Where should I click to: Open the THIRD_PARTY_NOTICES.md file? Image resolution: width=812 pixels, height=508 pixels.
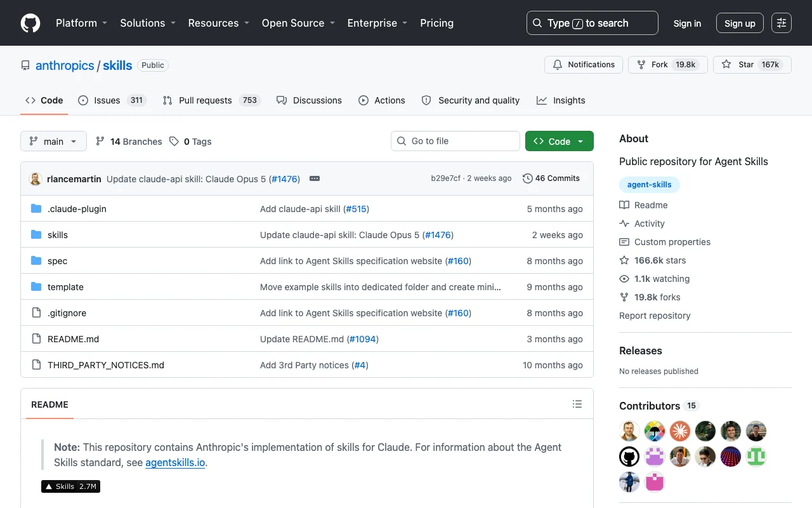point(106,365)
